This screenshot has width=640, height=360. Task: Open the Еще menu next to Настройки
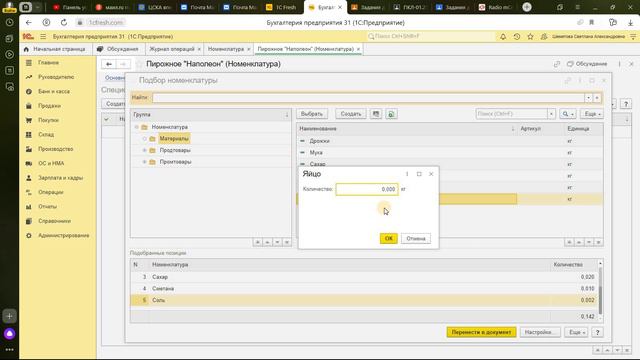(x=576, y=332)
